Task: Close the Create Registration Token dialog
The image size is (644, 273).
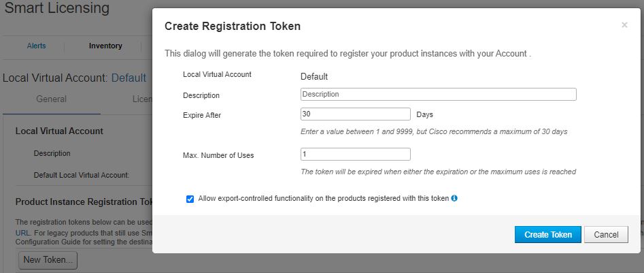Action: click(624, 25)
